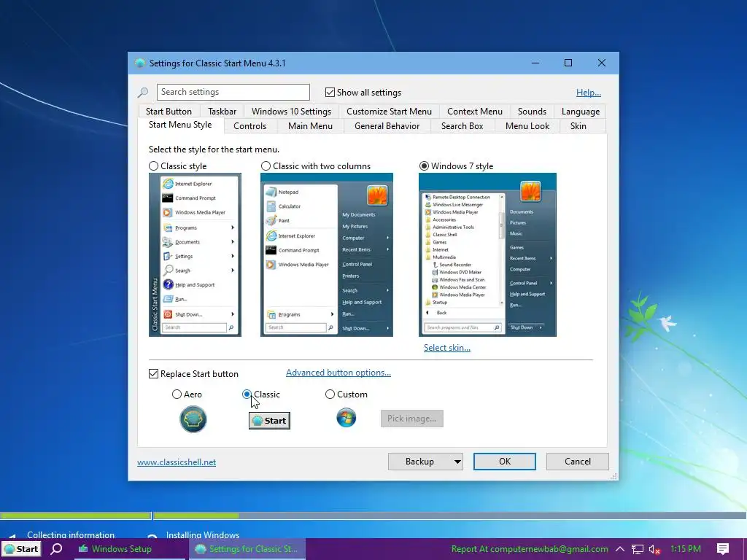The width and height of the screenshot is (747, 560).
Task: Open the Backup dropdown arrow
Action: [x=457, y=462]
